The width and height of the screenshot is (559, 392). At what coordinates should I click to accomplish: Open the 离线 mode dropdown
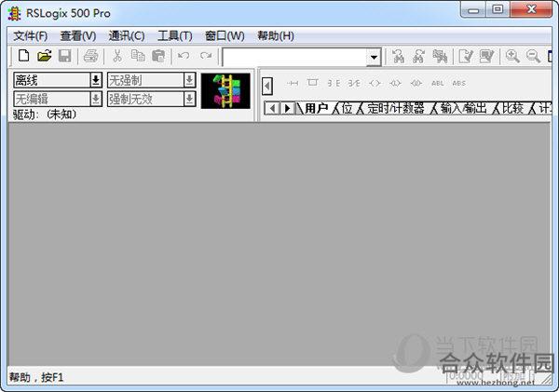96,80
